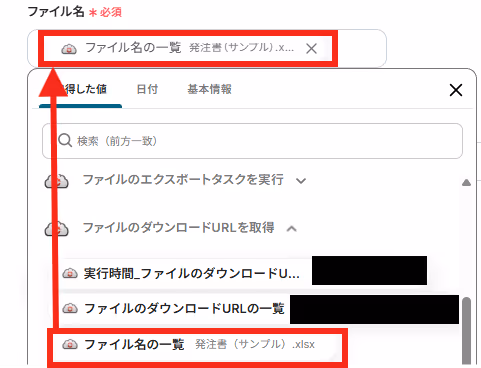
Task: Click cloud icon on 実行時間 row
Action: point(70,274)
